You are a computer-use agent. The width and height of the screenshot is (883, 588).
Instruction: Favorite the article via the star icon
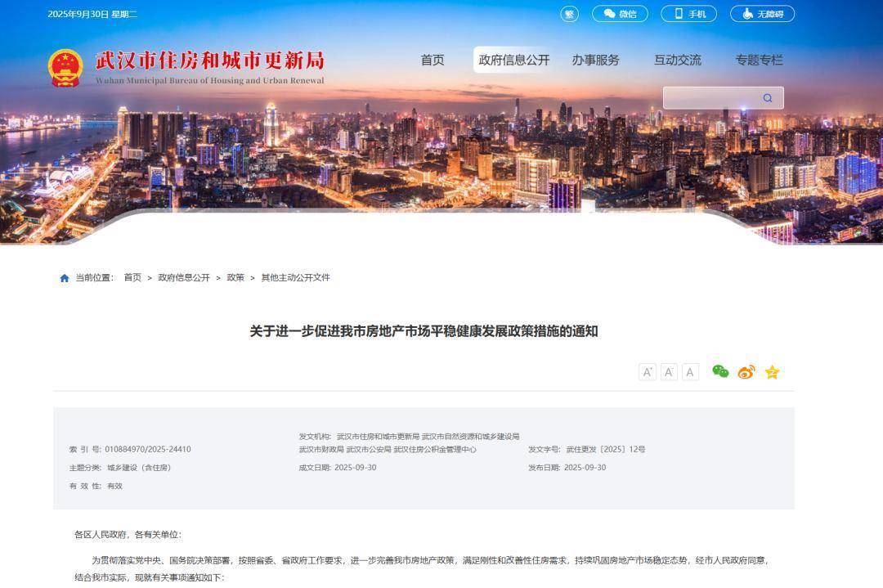[770, 371]
